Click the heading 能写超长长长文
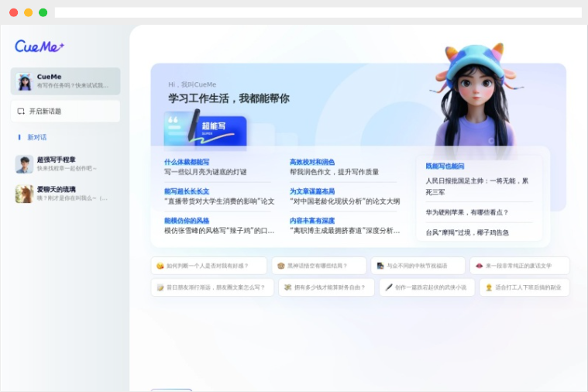The height and width of the screenshot is (392, 588). pos(187,191)
